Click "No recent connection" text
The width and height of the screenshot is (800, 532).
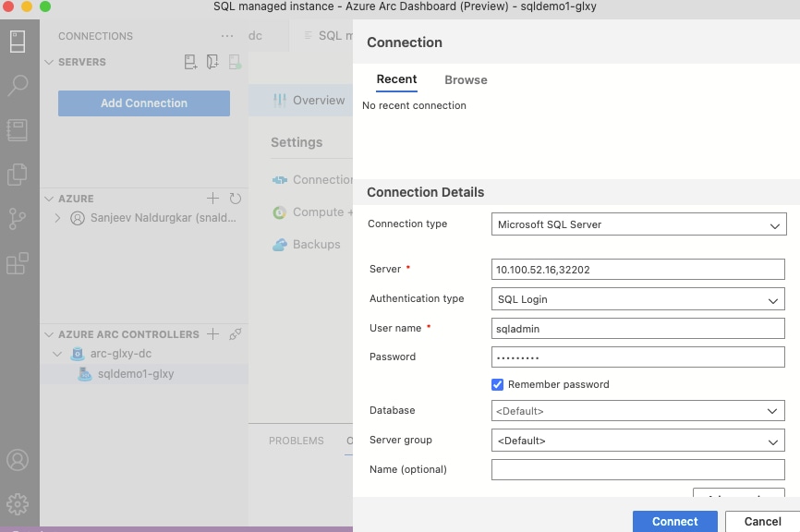coord(414,105)
